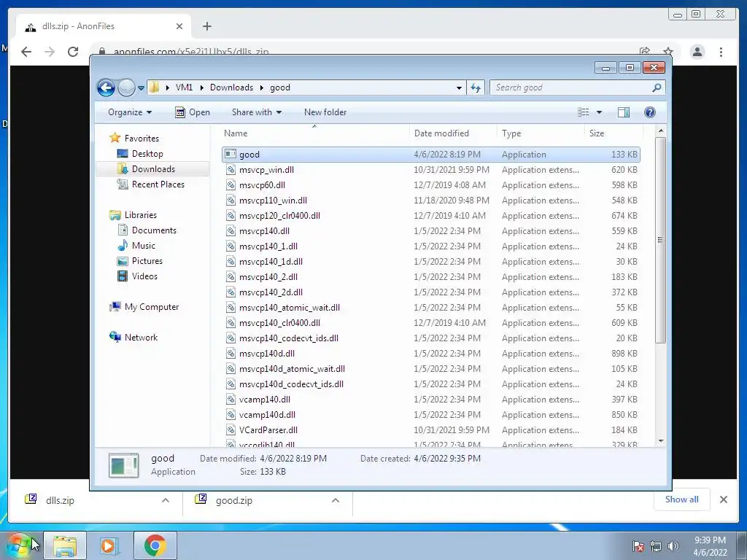747x560 pixels.
Task: Open dlls.zip download options chevron
Action: (166, 500)
